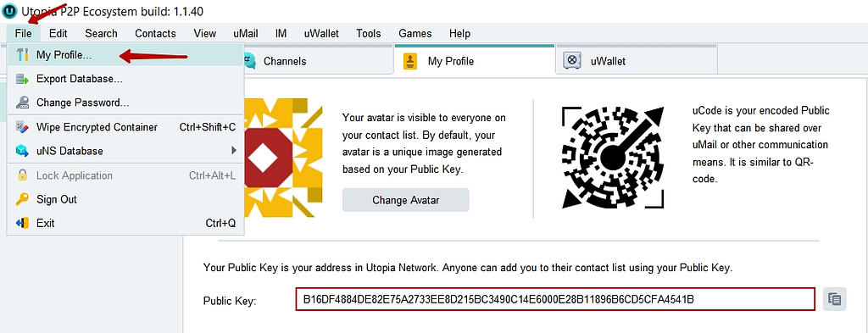Click the uCode QR image
The height and width of the screenshot is (333, 868).
613,158
